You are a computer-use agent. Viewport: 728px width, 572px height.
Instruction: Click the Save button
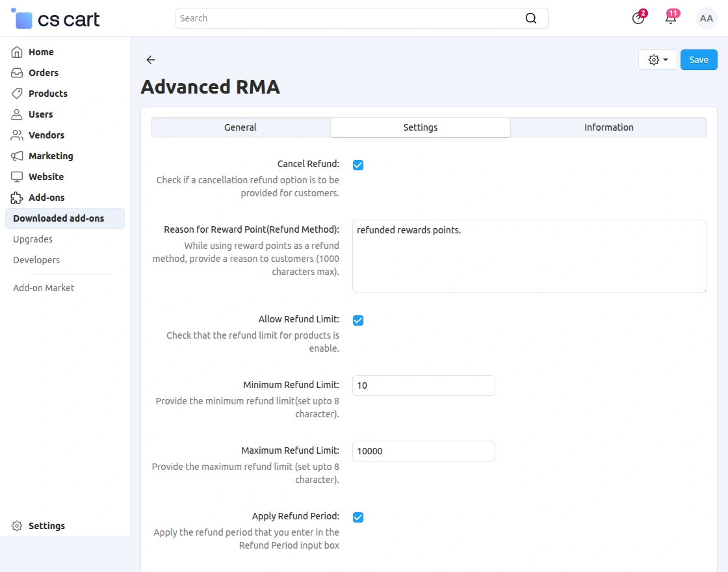[x=699, y=59]
